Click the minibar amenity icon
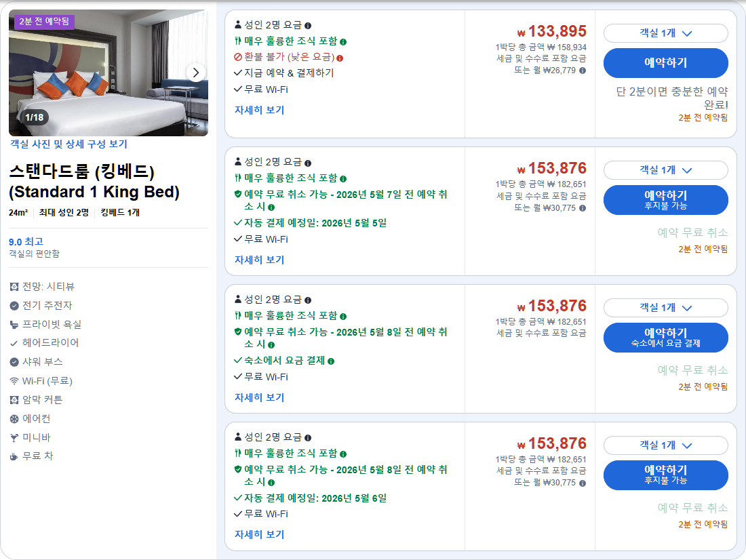 pyautogui.click(x=15, y=437)
